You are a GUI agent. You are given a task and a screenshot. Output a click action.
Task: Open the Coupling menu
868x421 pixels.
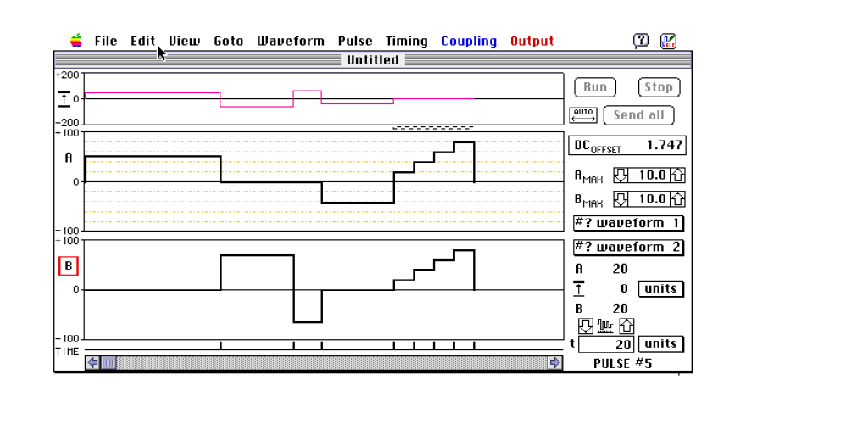pyautogui.click(x=469, y=41)
